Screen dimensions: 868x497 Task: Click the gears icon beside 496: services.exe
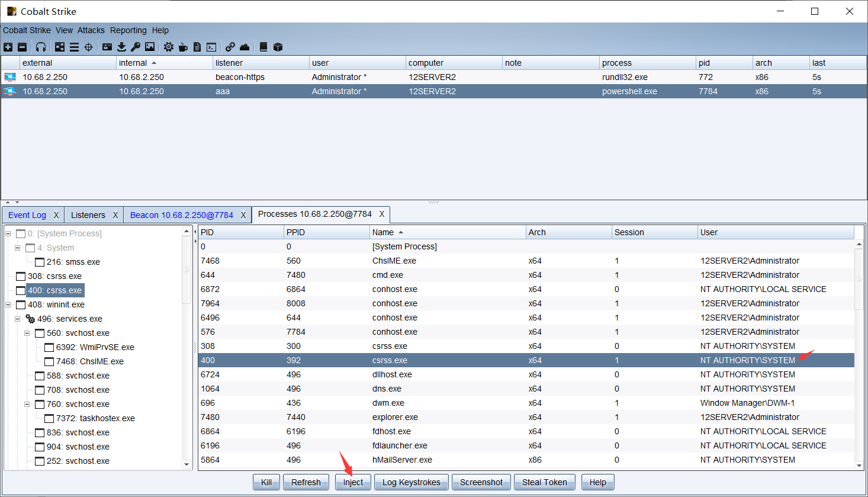30,319
